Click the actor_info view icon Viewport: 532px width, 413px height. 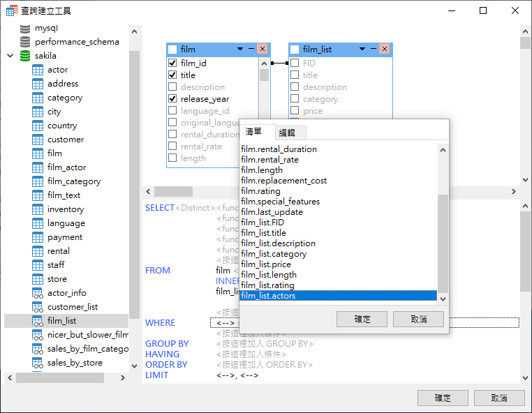(38, 293)
